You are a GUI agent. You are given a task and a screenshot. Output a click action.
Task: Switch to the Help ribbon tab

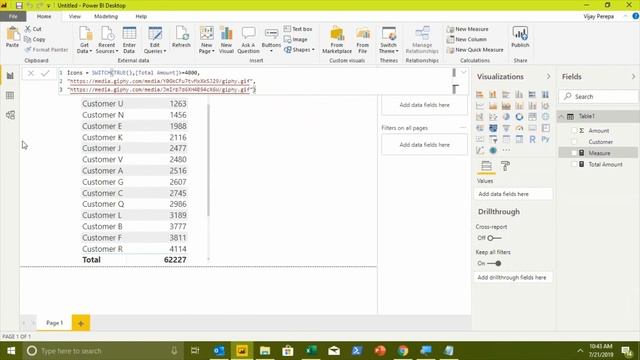(141, 16)
